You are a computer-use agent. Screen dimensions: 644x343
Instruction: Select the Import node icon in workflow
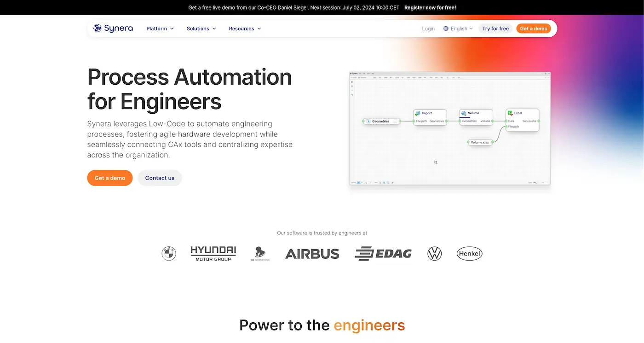417,113
